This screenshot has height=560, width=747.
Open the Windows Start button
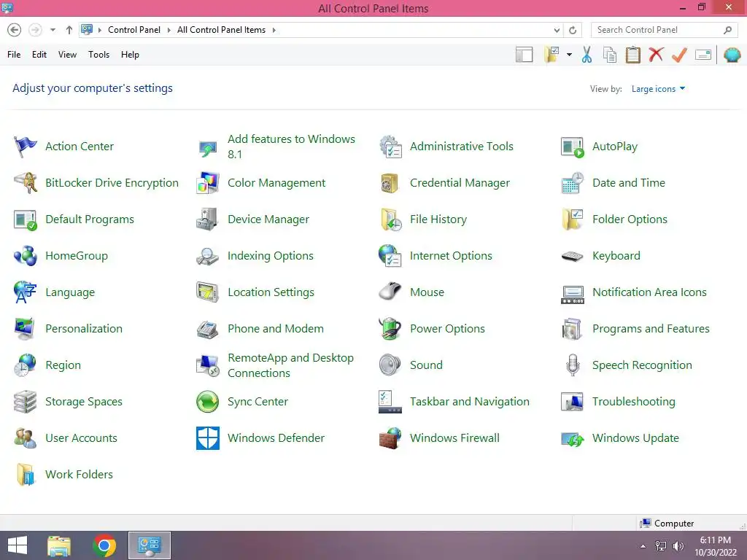pyautogui.click(x=18, y=545)
